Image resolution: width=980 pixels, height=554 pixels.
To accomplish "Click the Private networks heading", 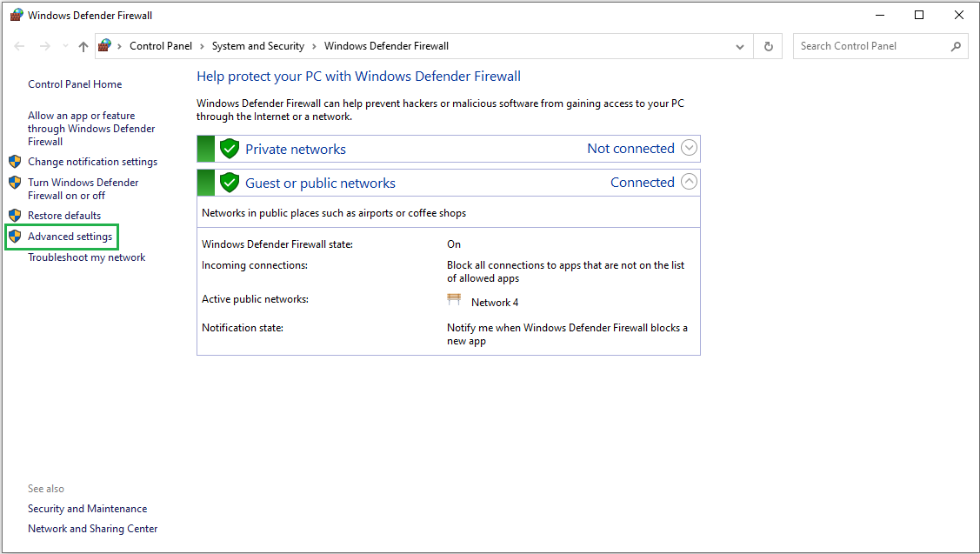I will coord(296,150).
